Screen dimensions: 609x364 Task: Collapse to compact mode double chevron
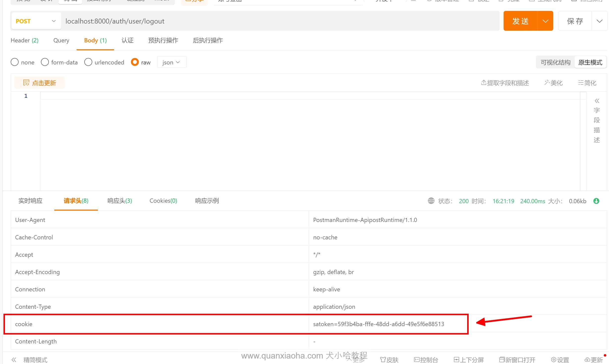(14, 360)
